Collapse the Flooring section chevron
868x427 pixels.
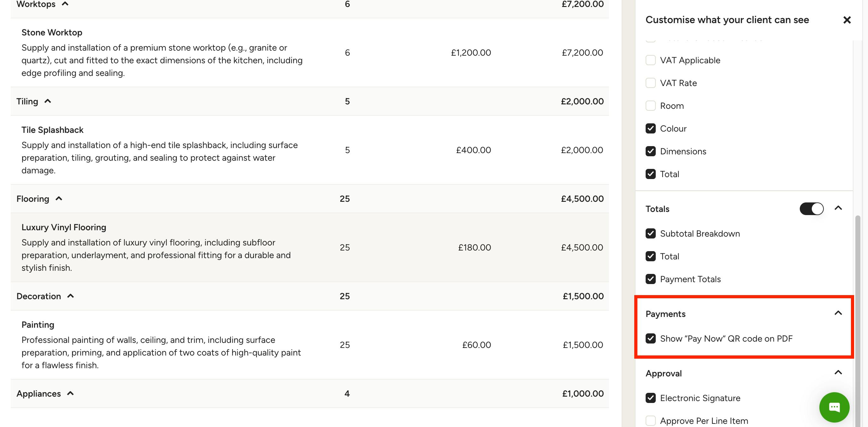(x=59, y=199)
